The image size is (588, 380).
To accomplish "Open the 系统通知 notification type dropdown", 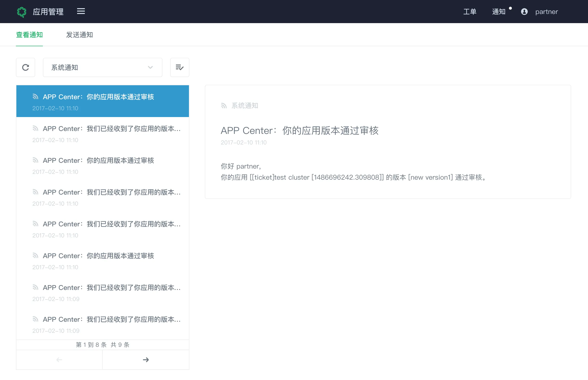I will 102,67.
